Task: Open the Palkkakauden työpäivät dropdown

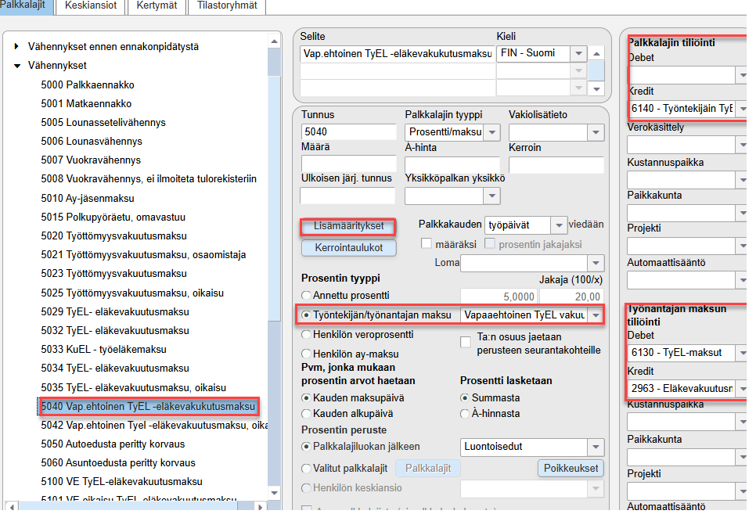Action: click(559, 225)
